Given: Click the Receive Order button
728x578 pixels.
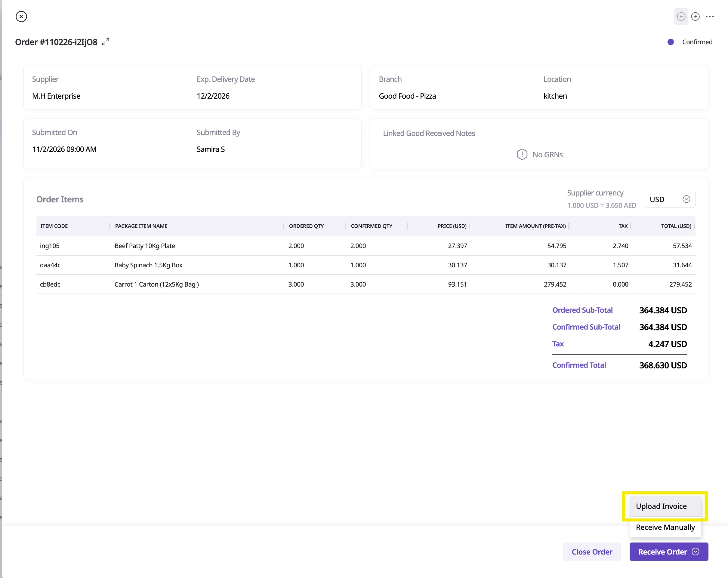Looking at the screenshot, I should 662,552.
